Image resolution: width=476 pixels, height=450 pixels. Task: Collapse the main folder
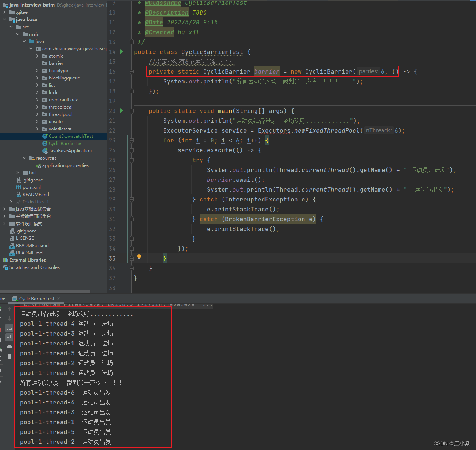[x=17, y=34]
